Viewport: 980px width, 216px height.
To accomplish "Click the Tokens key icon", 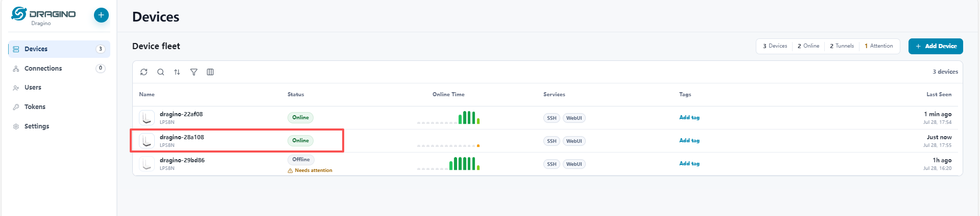I will (16, 107).
